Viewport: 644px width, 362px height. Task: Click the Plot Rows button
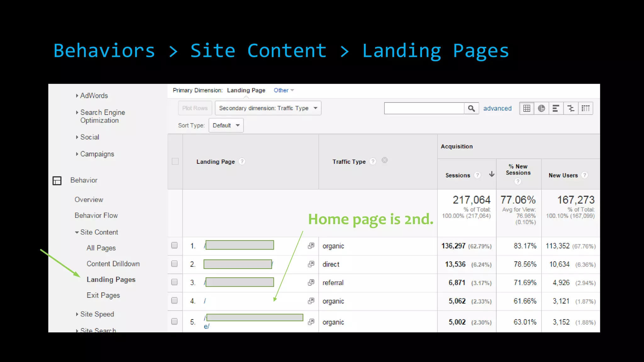[x=195, y=108]
